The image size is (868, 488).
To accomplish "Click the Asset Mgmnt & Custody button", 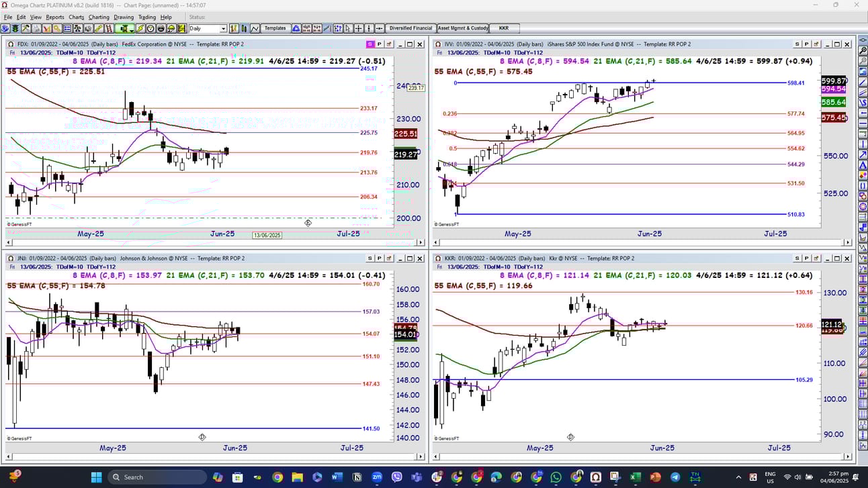I will coord(463,28).
